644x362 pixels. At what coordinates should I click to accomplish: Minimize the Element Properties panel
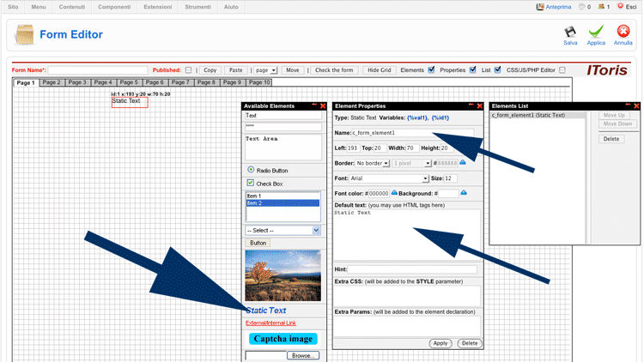pos(471,105)
